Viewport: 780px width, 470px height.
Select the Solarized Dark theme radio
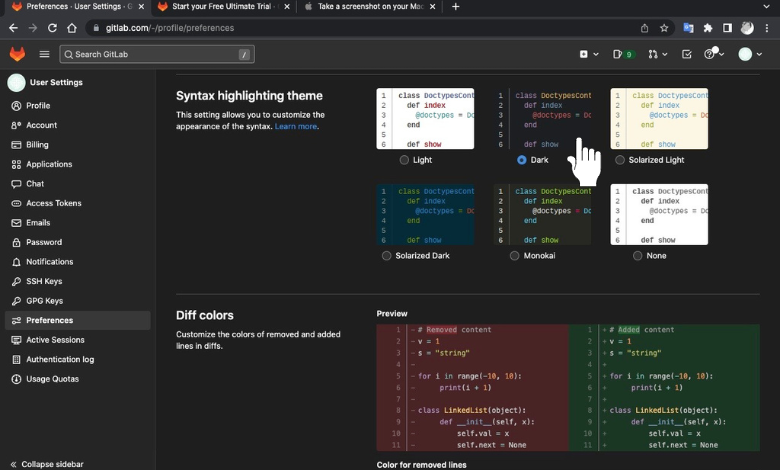(x=387, y=256)
